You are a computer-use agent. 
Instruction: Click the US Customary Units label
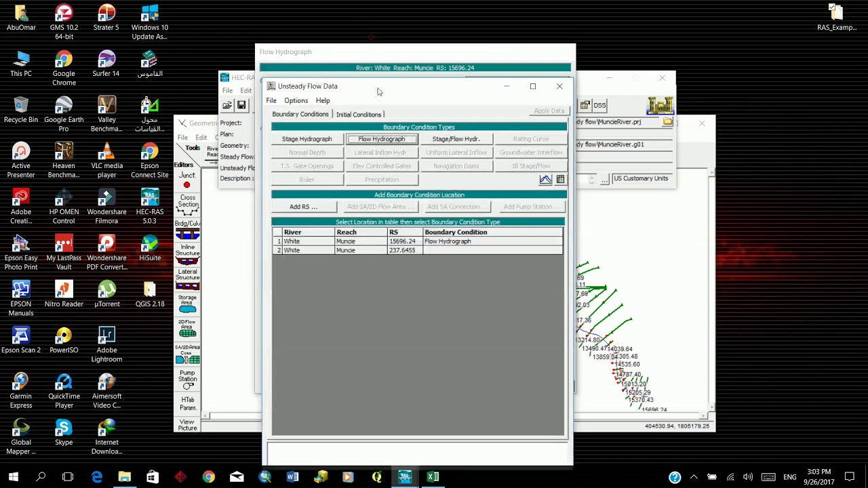point(641,178)
